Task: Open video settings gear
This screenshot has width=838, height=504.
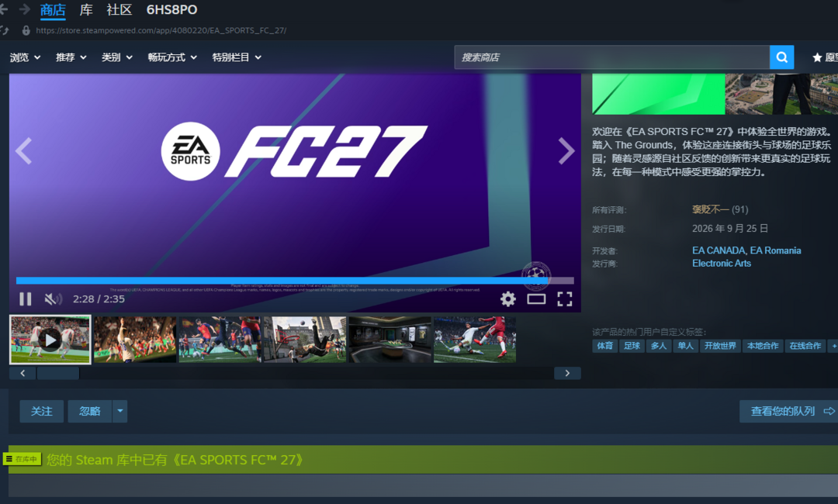Action: [x=507, y=299]
